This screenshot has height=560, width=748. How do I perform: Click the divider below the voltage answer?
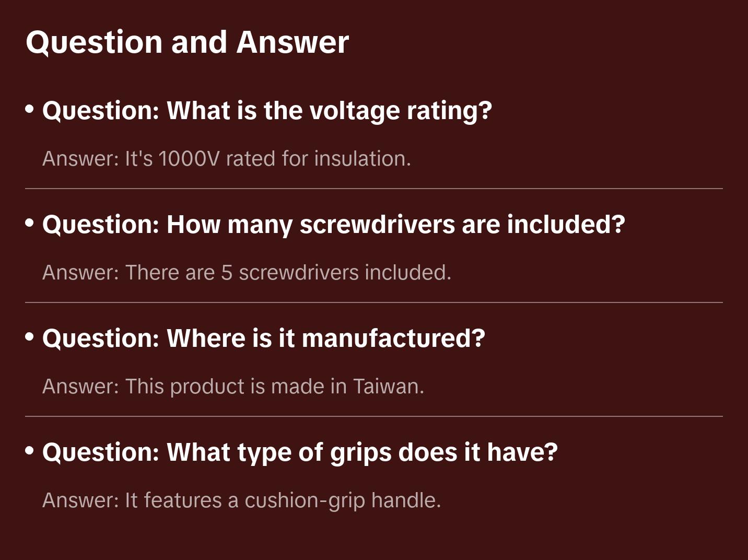pos(374,189)
